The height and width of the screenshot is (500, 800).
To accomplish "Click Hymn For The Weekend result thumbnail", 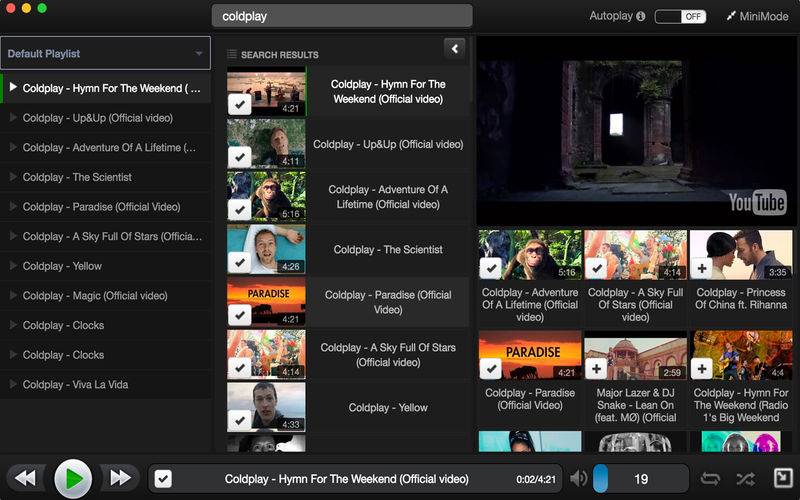I will click(x=266, y=92).
